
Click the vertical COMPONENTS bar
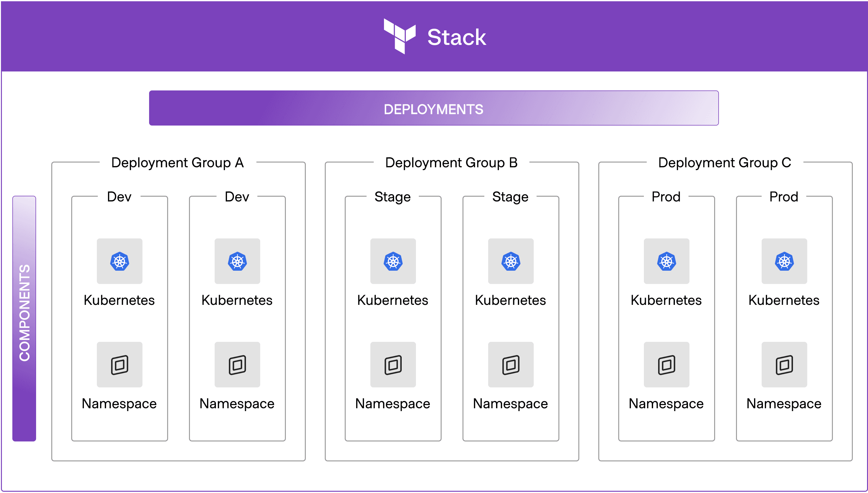point(24,318)
